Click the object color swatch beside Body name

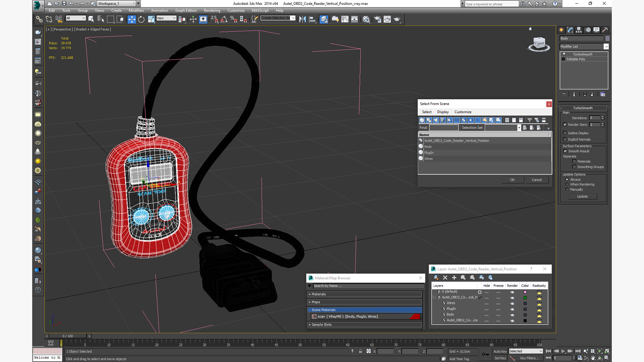coord(607,39)
